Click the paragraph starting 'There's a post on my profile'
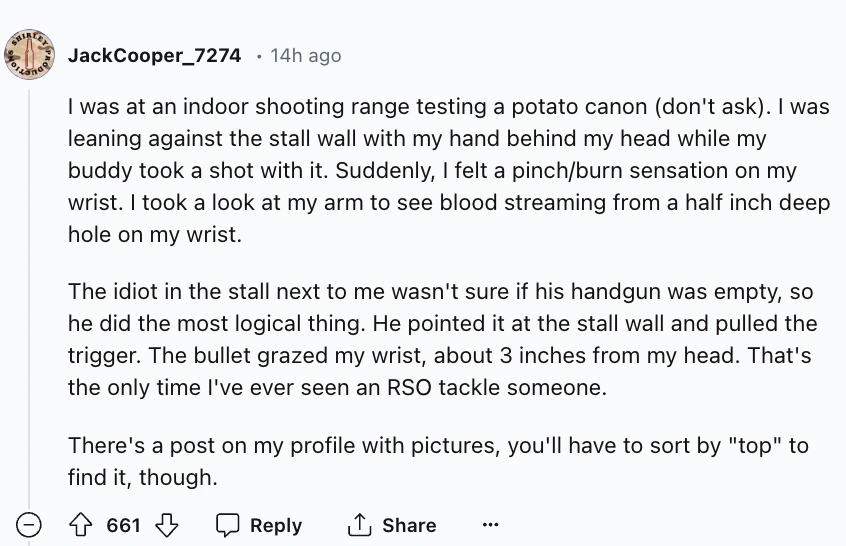Image resolution: width=846 pixels, height=546 pixels. coord(438,461)
